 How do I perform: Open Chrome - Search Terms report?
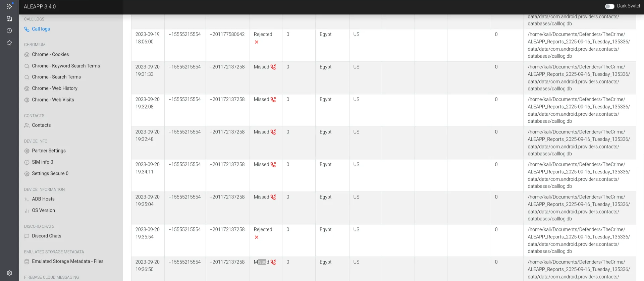(56, 77)
